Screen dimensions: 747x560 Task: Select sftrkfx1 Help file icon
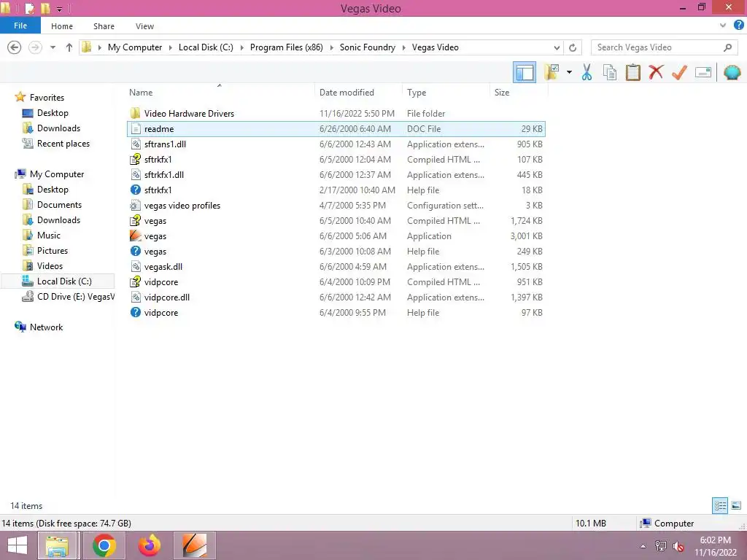coord(136,190)
